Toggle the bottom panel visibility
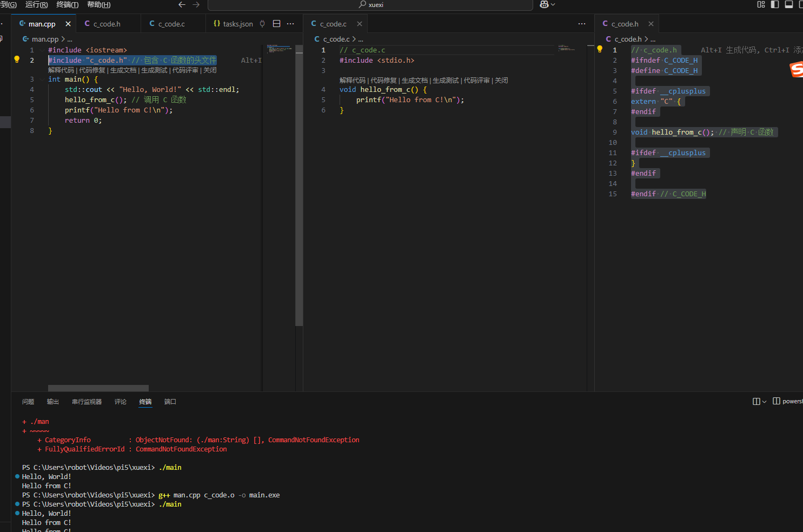 coord(789,4)
